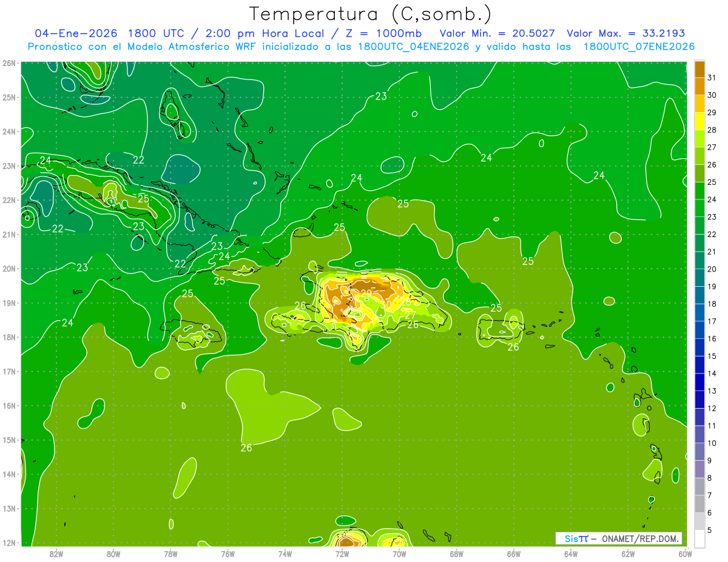Click longitude label '62W'

[628, 554]
